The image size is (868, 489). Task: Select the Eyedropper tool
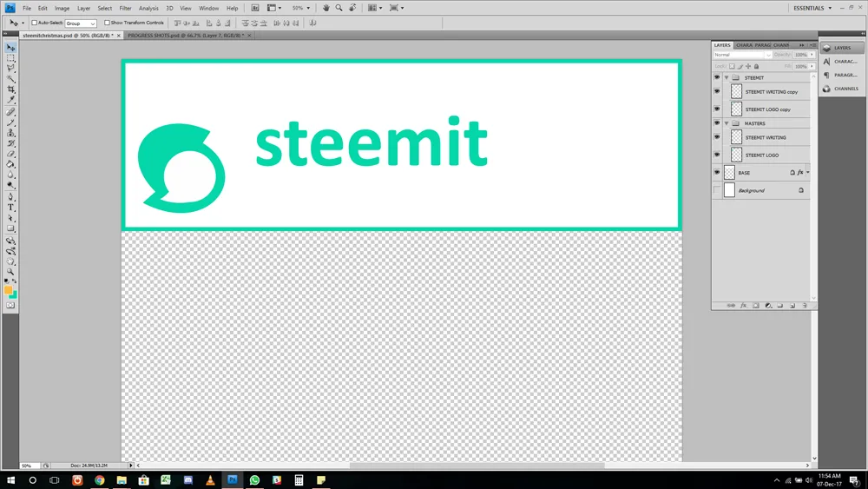[10, 100]
